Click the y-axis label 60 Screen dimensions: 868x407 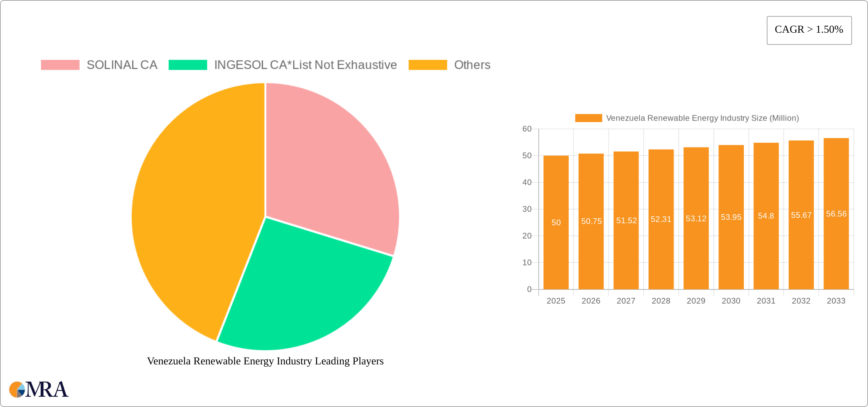tap(527, 129)
